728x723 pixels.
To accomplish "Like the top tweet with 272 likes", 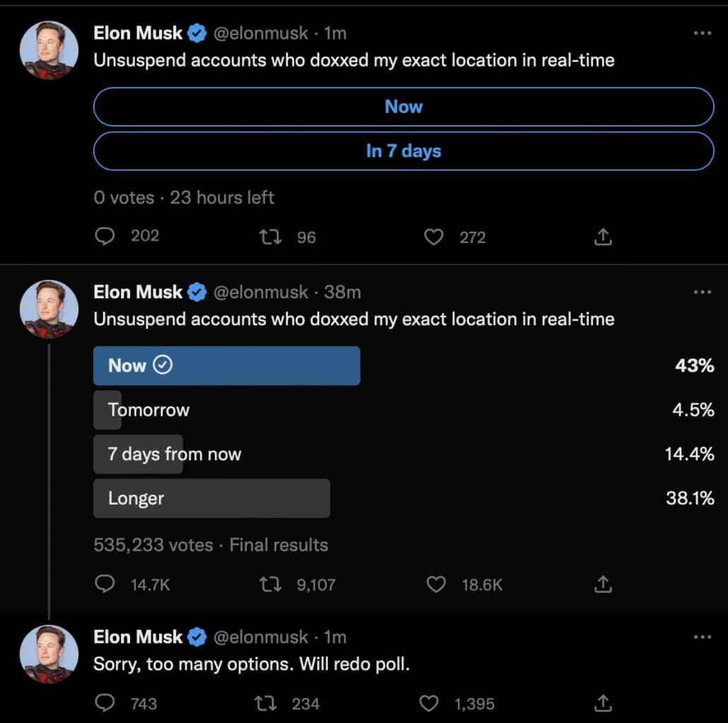I will pos(433,236).
